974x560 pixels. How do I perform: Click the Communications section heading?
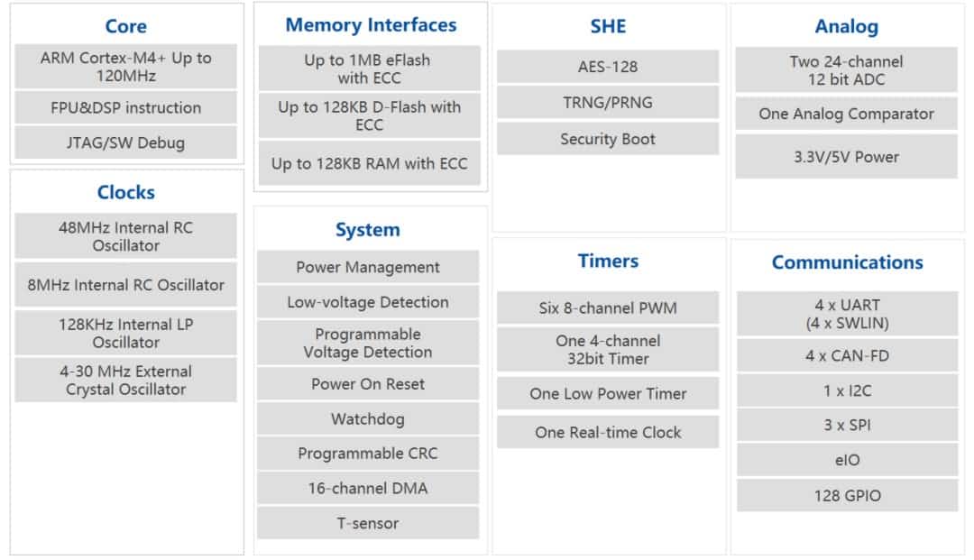click(x=847, y=262)
